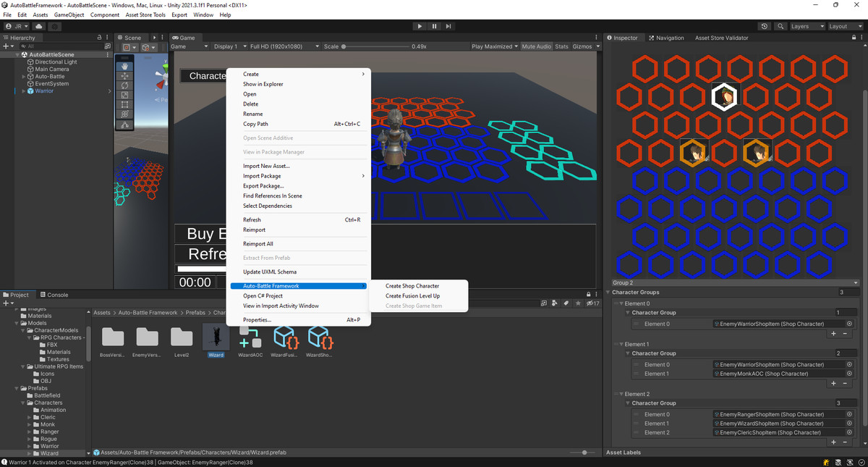Select the WizardFusi... asset icon
This screenshot has height=467, width=868.
click(286, 337)
